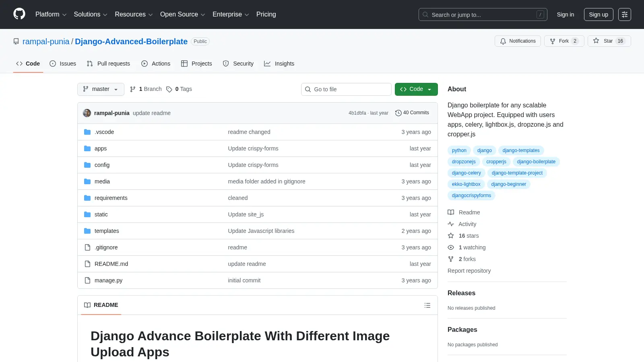644x362 pixels.
Task: Switch to the Security tab
Action: coord(238,64)
